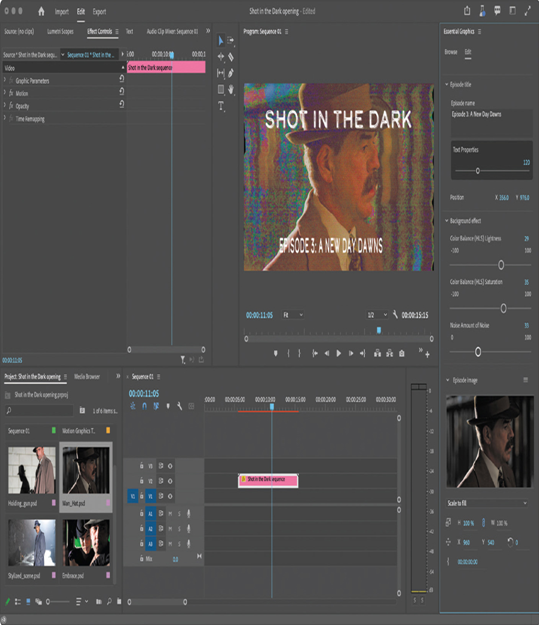Open the Media Browser tab
Viewport: 539px width, 625px height.
point(87,377)
